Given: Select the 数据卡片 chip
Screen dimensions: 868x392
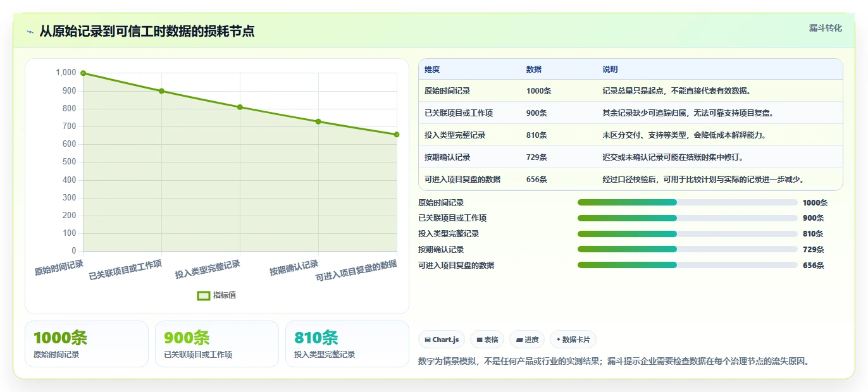Looking at the screenshot, I should coord(573,340).
